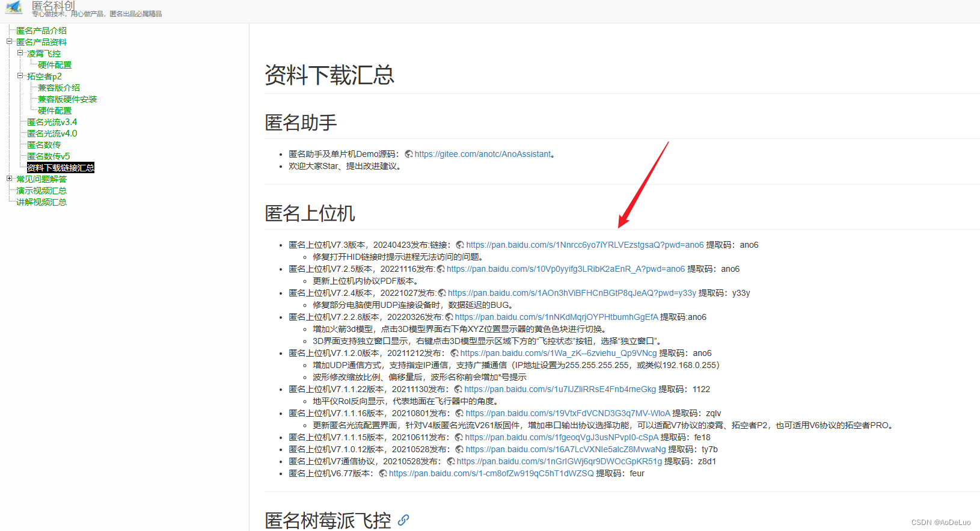This screenshot has width=980, height=531.
Task: Click the 资料下载汇总 page heading
Action: coord(329,75)
